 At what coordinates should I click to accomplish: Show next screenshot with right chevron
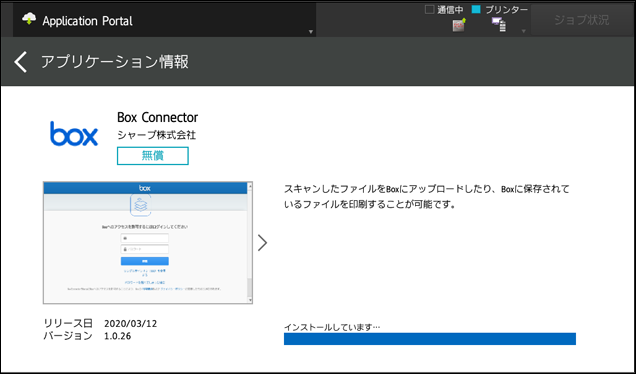tap(262, 243)
